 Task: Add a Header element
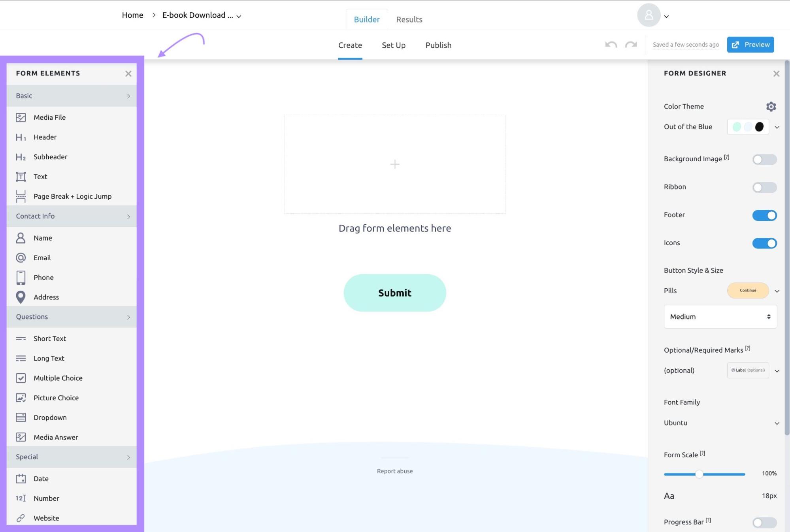[45, 137]
